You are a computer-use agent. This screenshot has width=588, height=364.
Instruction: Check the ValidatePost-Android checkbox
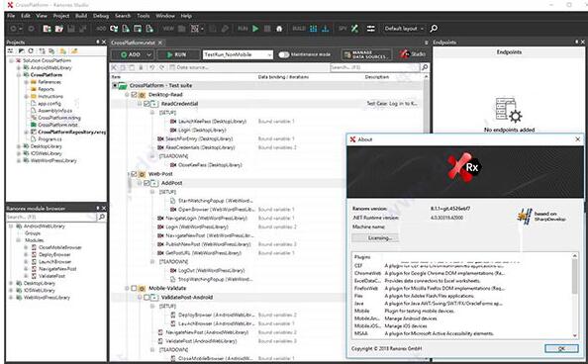tap(147, 298)
